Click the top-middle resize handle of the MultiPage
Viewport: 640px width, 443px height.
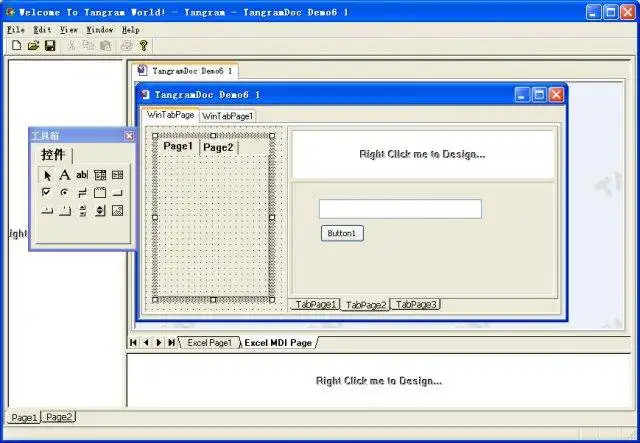coord(213,136)
